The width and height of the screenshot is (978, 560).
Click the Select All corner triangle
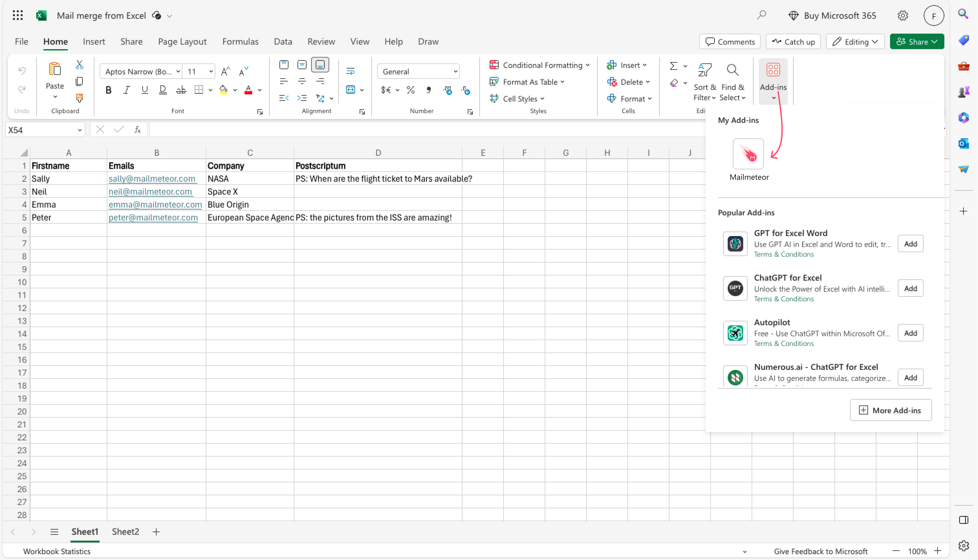click(x=24, y=153)
